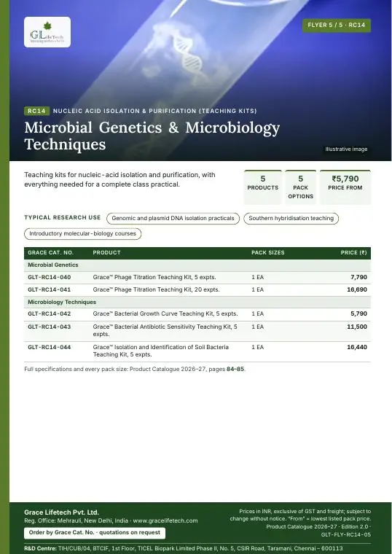Click 'Grace Lifetech Pvt. Ltd.' in footer
The image size is (392, 554).
point(61,512)
